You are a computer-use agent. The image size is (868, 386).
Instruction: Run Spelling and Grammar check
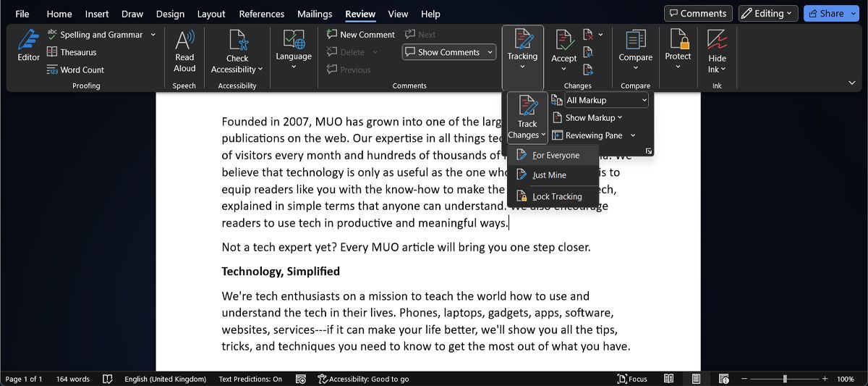pos(94,35)
